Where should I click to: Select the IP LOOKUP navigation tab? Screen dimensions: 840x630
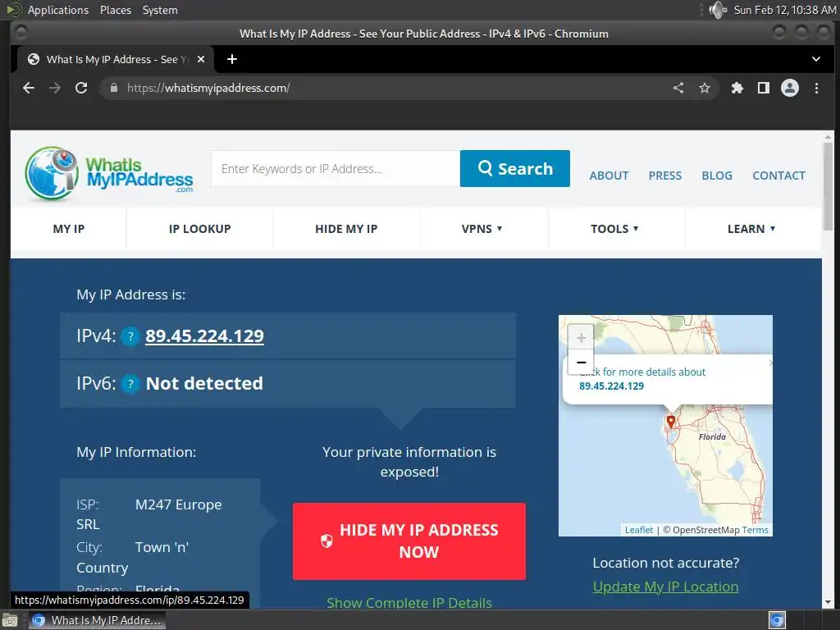pyautogui.click(x=200, y=229)
